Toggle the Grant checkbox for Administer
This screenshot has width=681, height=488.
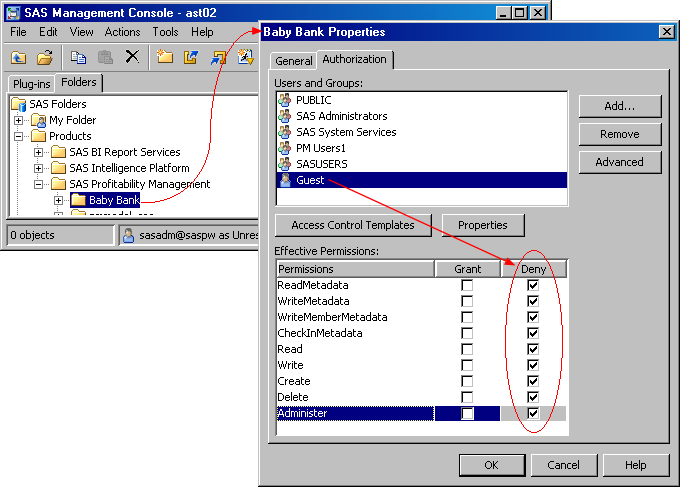click(467, 414)
